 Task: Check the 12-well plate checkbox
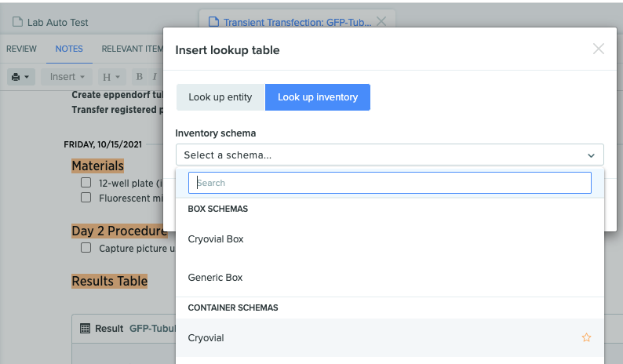(x=86, y=183)
